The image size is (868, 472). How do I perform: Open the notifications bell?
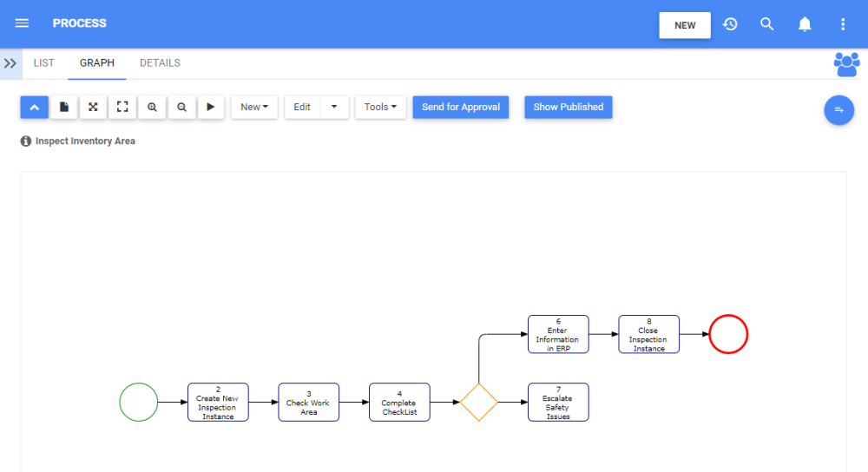tap(805, 24)
